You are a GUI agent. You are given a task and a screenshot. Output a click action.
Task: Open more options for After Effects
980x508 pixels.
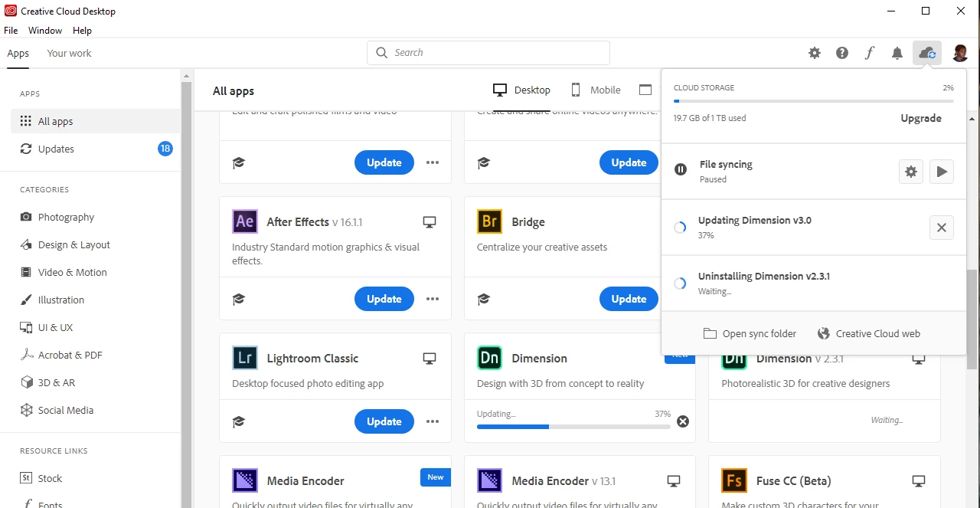point(433,299)
